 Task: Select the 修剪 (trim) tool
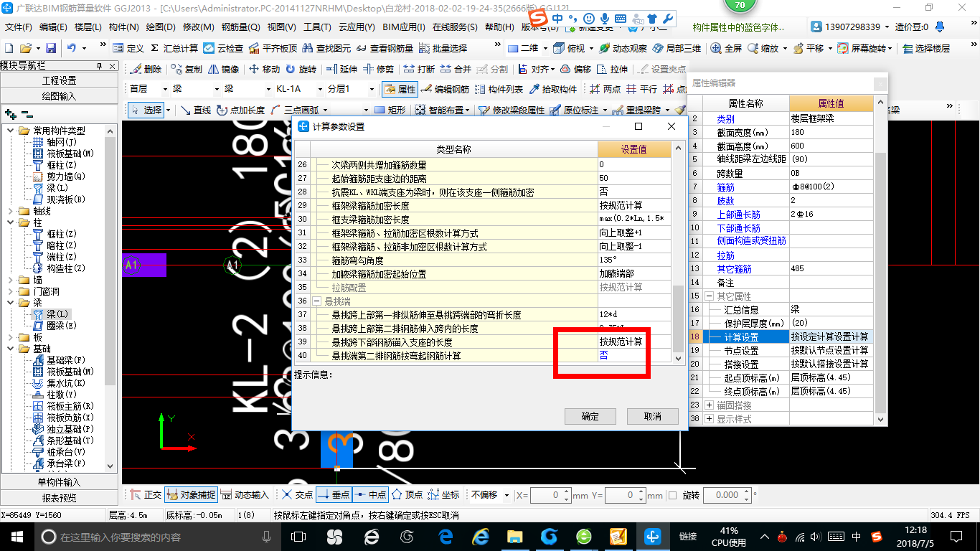(378, 70)
